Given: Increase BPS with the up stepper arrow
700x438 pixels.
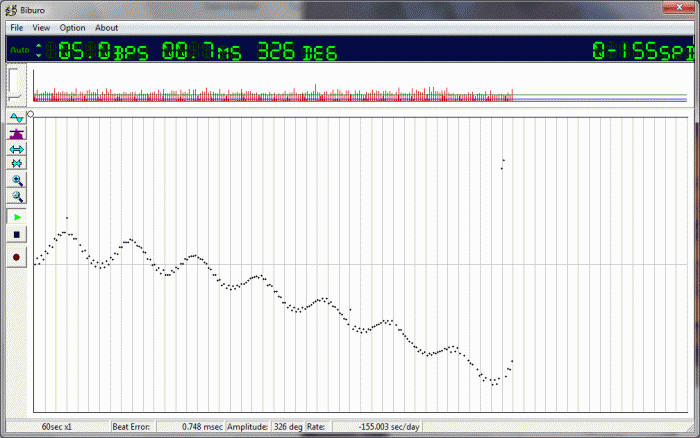Looking at the screenshot, I should click(39, 46).
